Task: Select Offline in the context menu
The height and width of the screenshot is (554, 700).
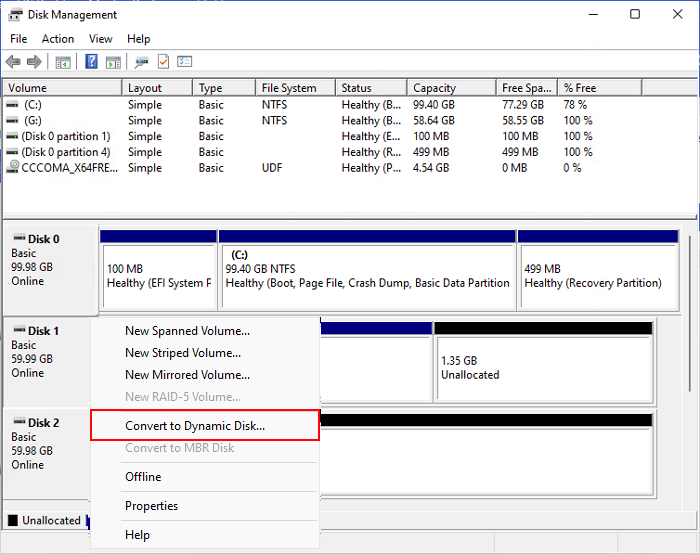Action: (x=143, y=477)
